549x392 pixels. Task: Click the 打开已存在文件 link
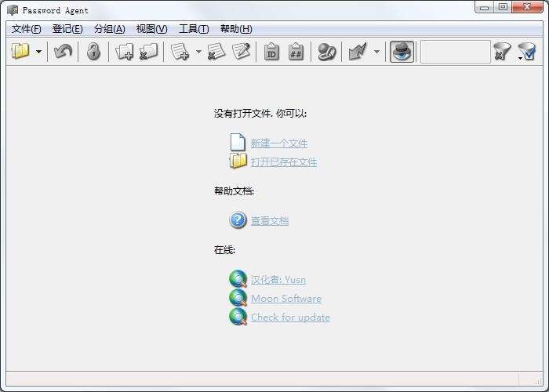click(284, 162)
